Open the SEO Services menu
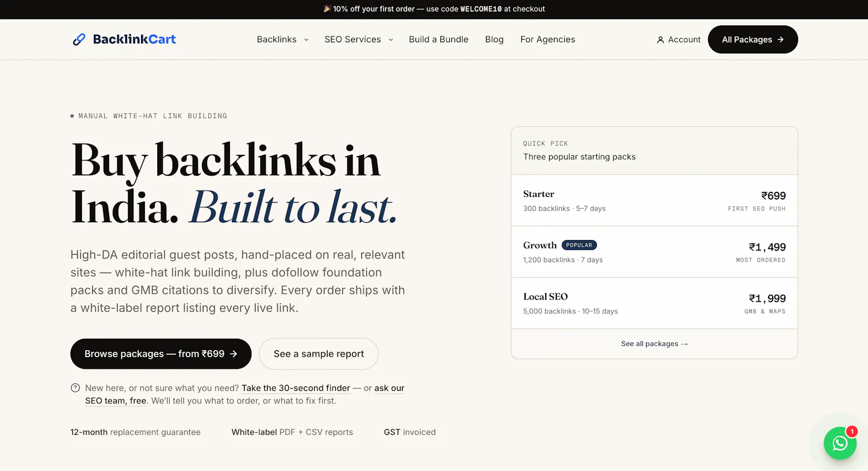 click(x=353, y=40)
